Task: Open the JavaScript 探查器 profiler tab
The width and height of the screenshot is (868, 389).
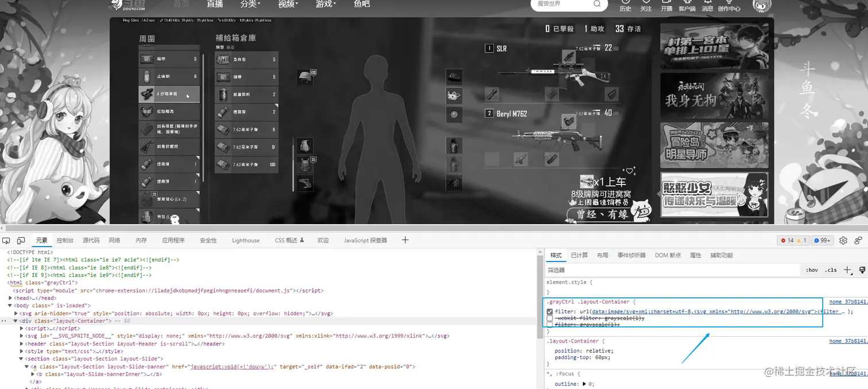Action: tap(365, 240)
